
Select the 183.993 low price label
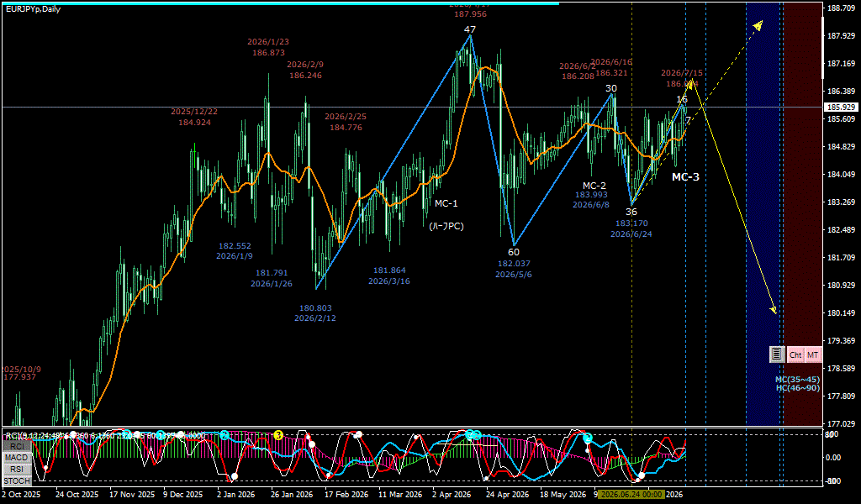coord(591,195)
